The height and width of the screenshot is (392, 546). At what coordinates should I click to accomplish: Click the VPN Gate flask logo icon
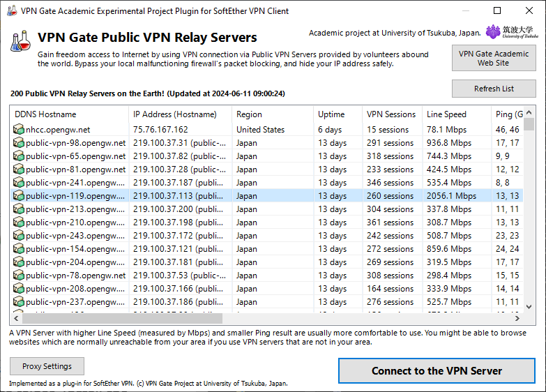(x=20, y=41)
